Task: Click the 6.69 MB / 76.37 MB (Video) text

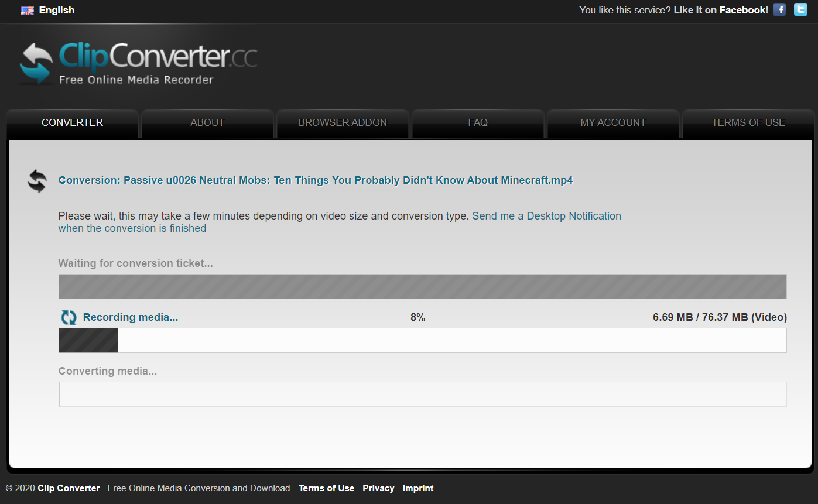Action: click(720, 318)
